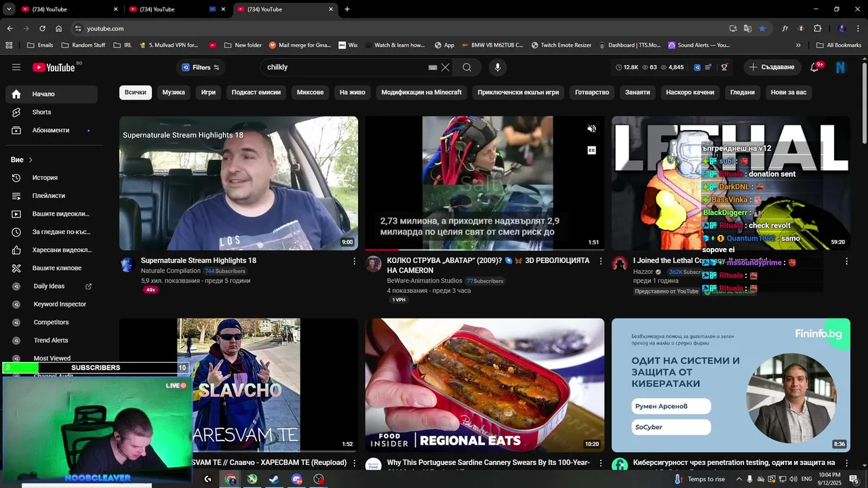The height and width of the screenshot is (488, 868).
Task: Click the Chrome address bar
Action: click(400, 28)
